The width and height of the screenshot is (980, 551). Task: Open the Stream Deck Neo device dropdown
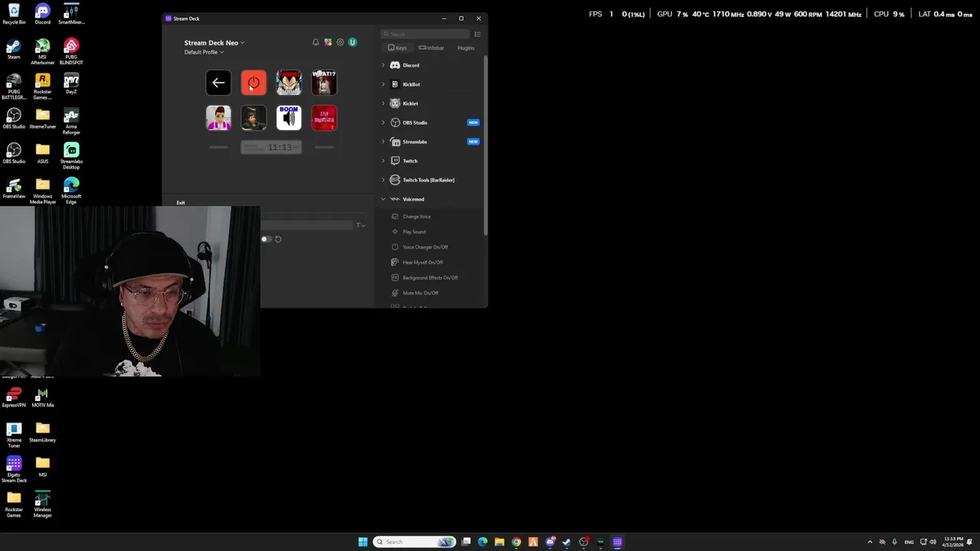pyautogui.click(x=214, y=43)
